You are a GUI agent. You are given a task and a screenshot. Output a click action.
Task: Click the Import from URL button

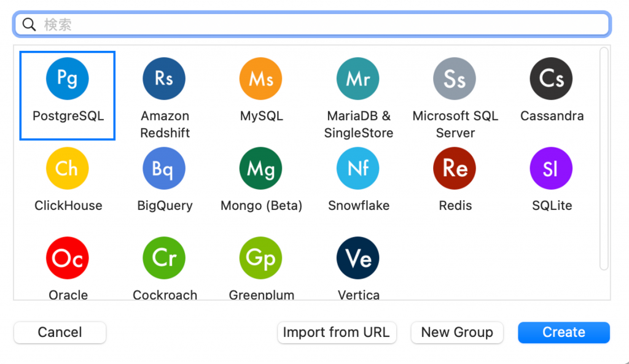336,333
